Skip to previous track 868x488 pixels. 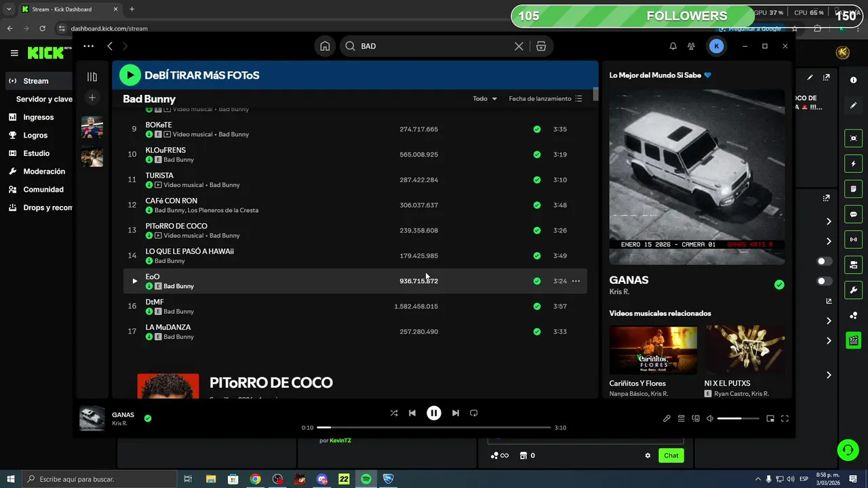coord(412,413)
